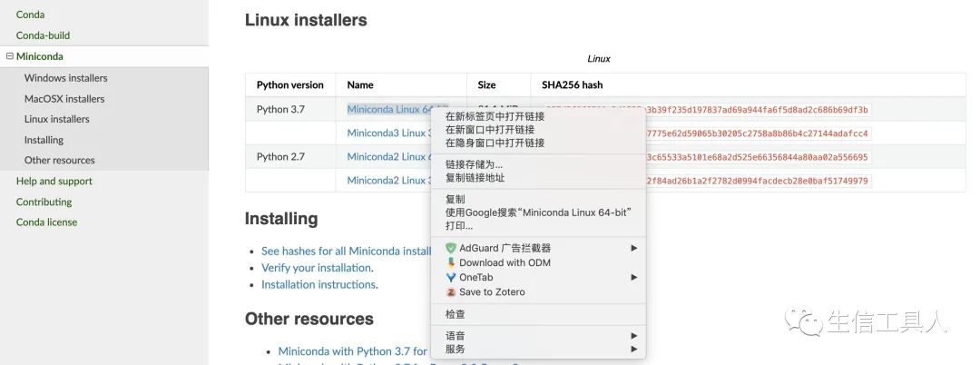The width and height of the screenshot is (980, 365).
Task: Click Other resources section heading
Action: [x=309, y=319]
